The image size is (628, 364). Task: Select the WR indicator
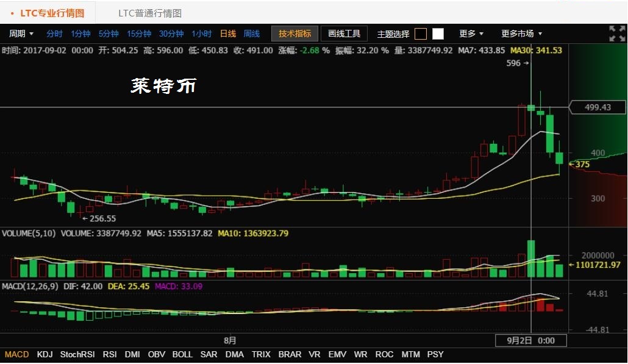click(360, 354)
